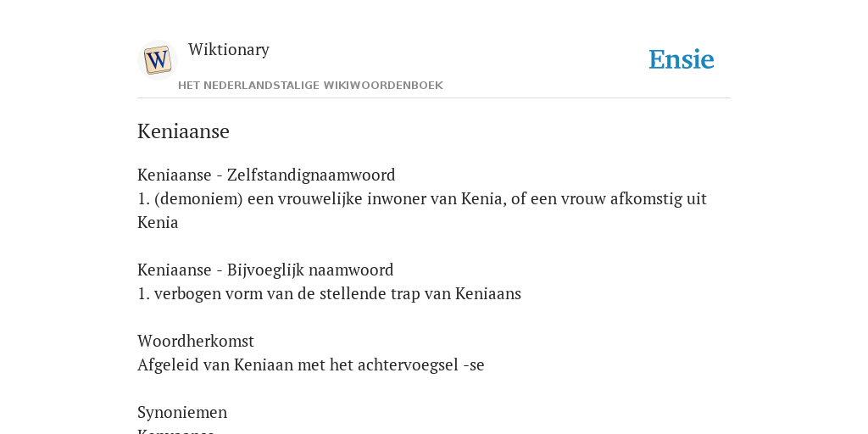
Task: Select the subtitle Het Nederlandstalige Wikiwoordenboek
Action: click(x=310, y=86)
